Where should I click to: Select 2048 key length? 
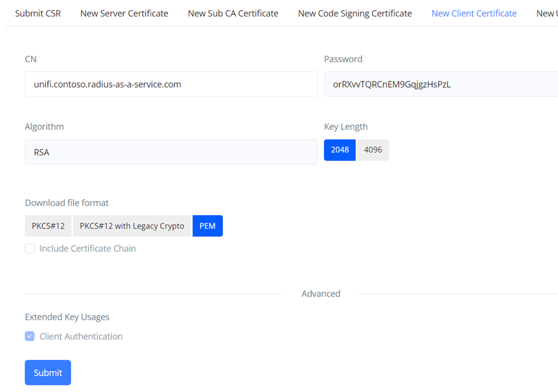coord(340,150)
